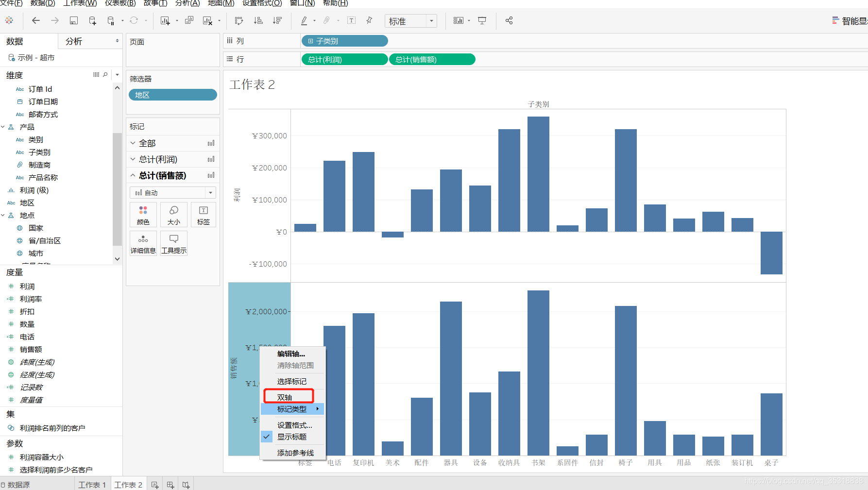Duplicate the sheet using the toolbar icon

point(189,20)
